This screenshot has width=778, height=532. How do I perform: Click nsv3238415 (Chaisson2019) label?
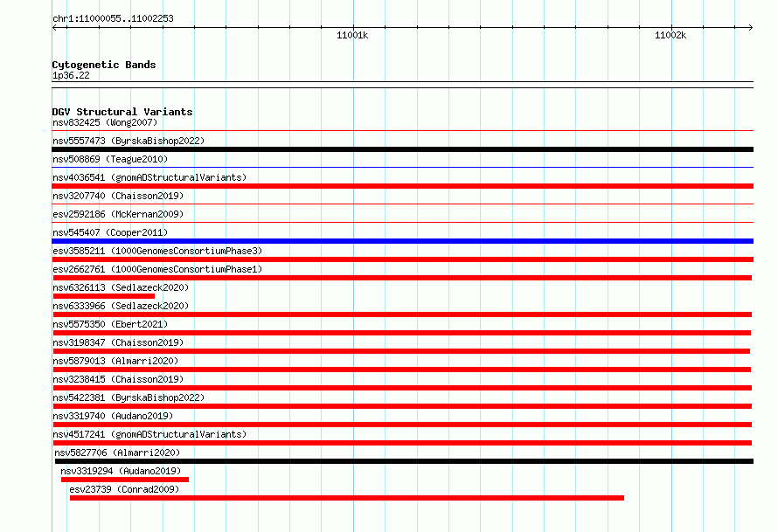[x=118, y=379]
